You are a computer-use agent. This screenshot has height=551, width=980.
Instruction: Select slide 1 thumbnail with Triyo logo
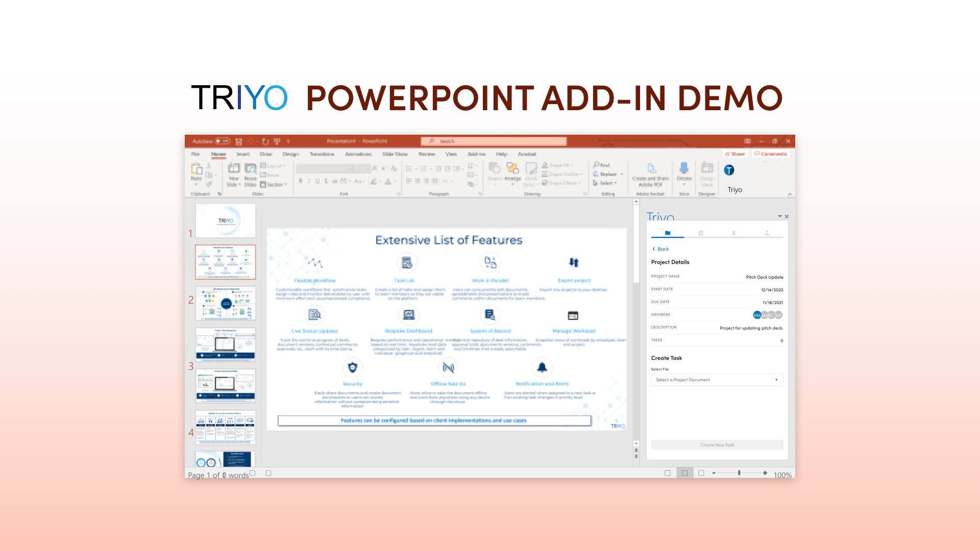pyautogui.click(x=226, y=220)
